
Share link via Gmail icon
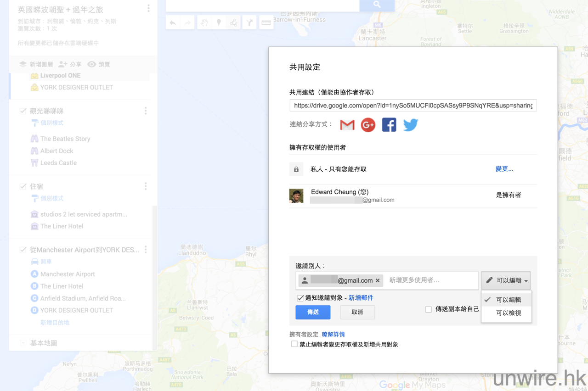tap(347, 125)
